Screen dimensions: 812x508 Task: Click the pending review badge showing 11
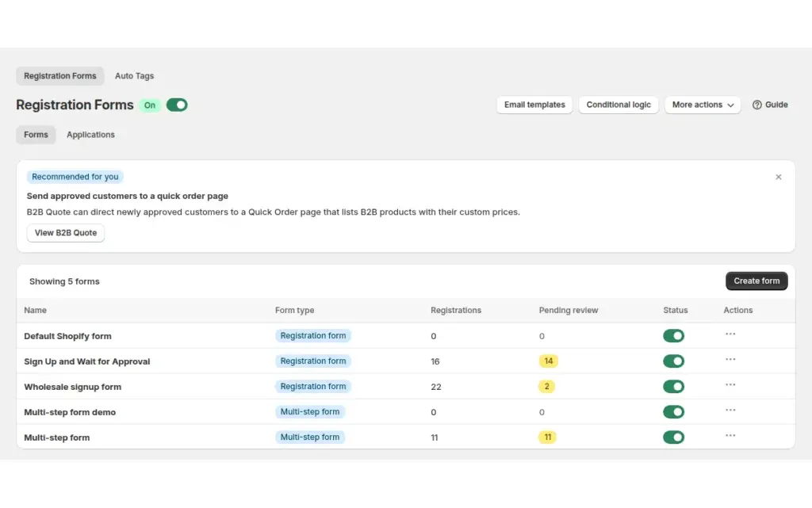click(x=548, y=437)
